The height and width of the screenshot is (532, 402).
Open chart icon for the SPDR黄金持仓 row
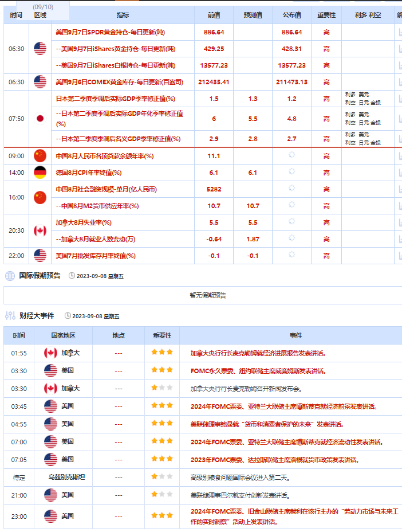[x=400, y=33]
